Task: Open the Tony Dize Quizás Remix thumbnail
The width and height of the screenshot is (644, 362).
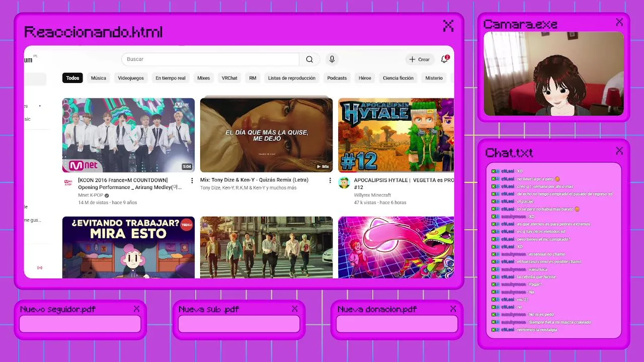Action: (266, 135)
